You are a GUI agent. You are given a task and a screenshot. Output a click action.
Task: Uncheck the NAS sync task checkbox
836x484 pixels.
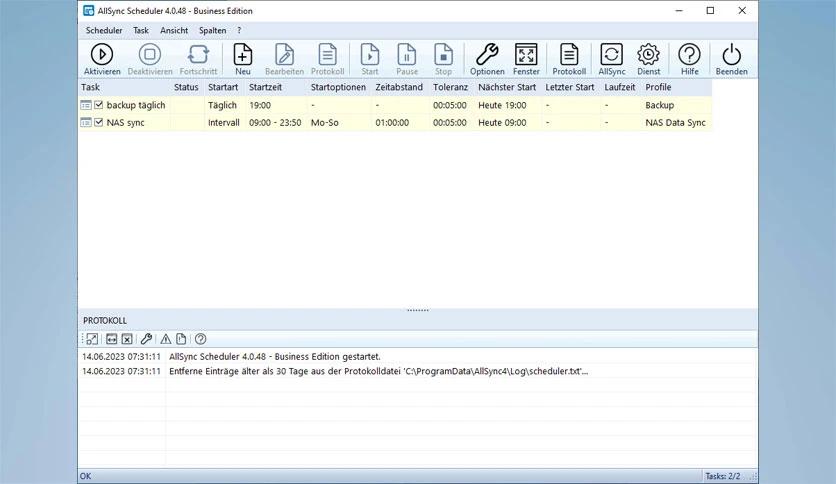[x=99, y=123]
